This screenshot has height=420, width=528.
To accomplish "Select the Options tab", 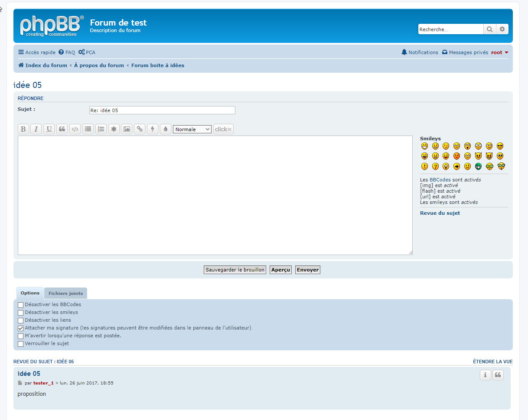I will click(30, 293).
